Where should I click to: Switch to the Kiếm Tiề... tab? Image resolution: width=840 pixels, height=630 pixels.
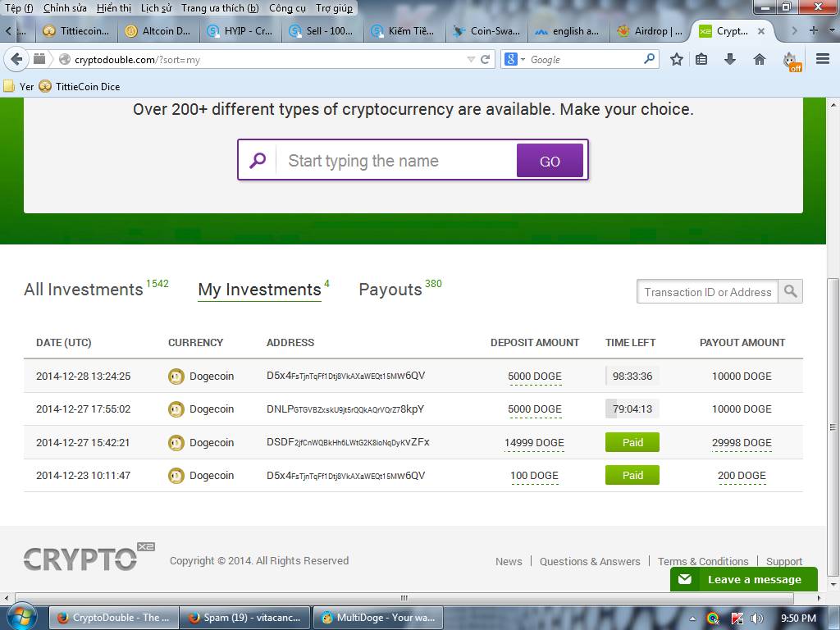[404, 31]
